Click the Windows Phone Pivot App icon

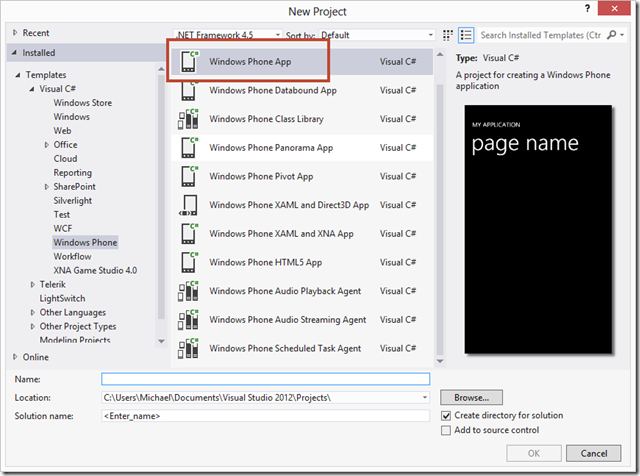(189, 176)
